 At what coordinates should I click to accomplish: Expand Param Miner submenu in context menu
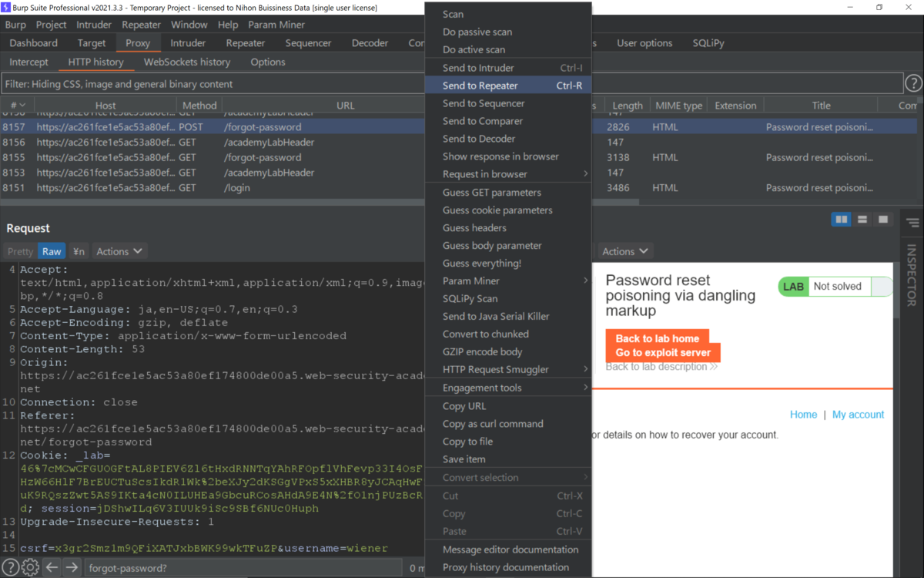point(508,281)
